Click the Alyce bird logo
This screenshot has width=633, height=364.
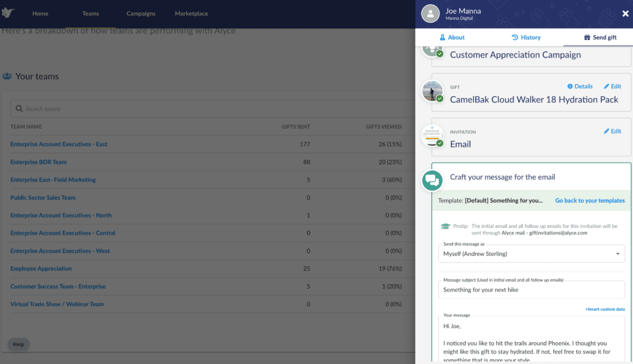tap(11, 13)
